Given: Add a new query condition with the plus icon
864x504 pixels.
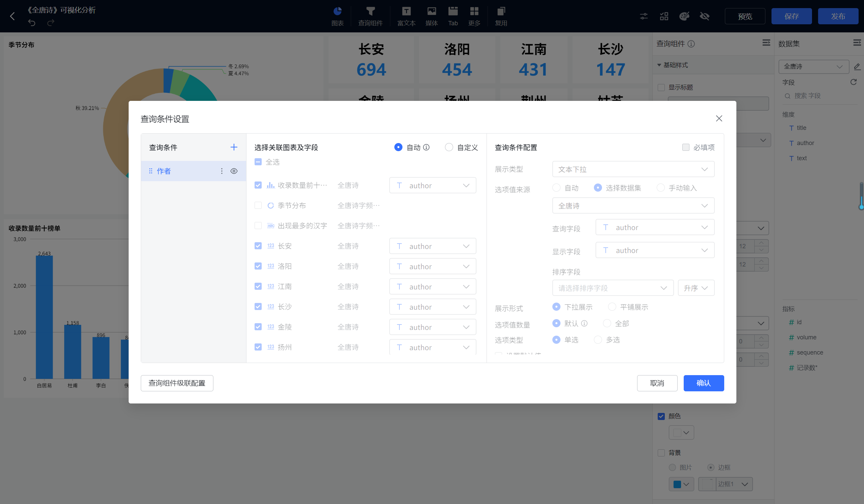Looking at the screenshot, I should (x=234, y=147).
